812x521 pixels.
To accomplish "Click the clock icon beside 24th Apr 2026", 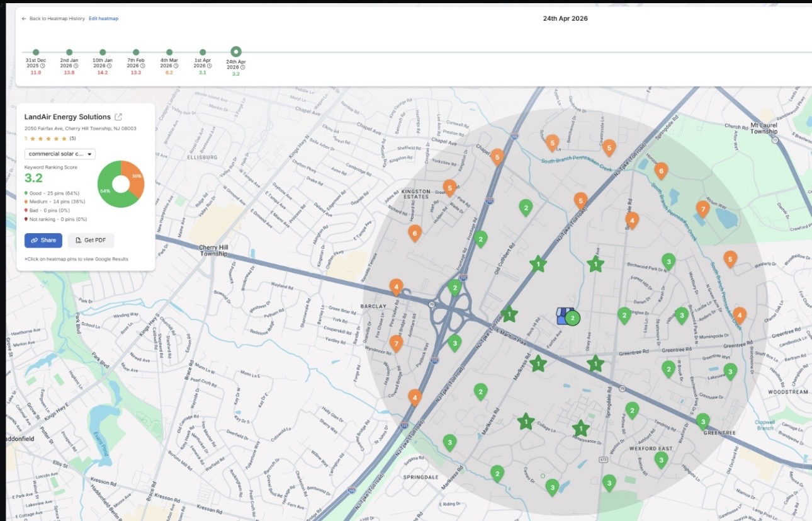I will [x=243, y=67].
